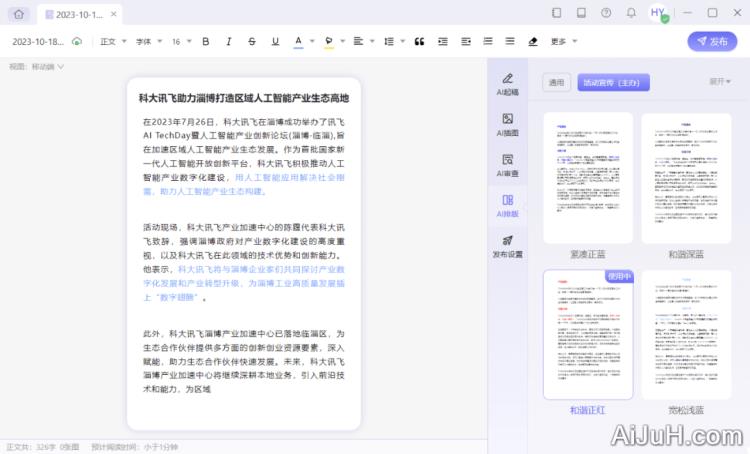The image size is (750, 454).
Task: Toggle bold formatting
Action: click(x=206, y=41)
